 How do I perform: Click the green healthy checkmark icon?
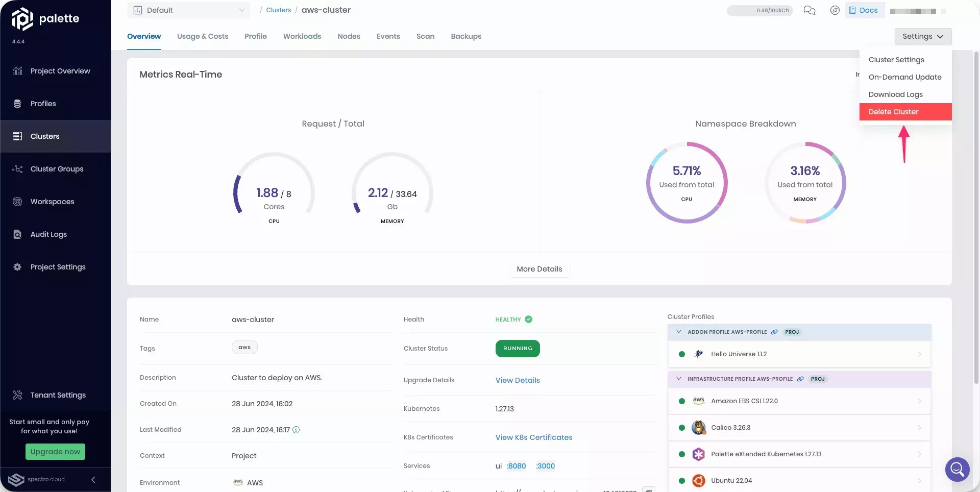click(x=529, y=319)
